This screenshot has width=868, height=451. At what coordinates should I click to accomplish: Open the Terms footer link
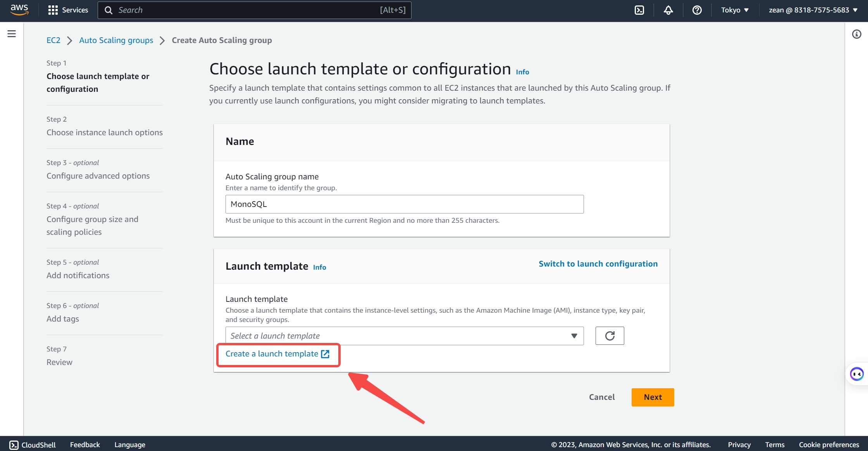pyautogui.click(x=775, y=445)
